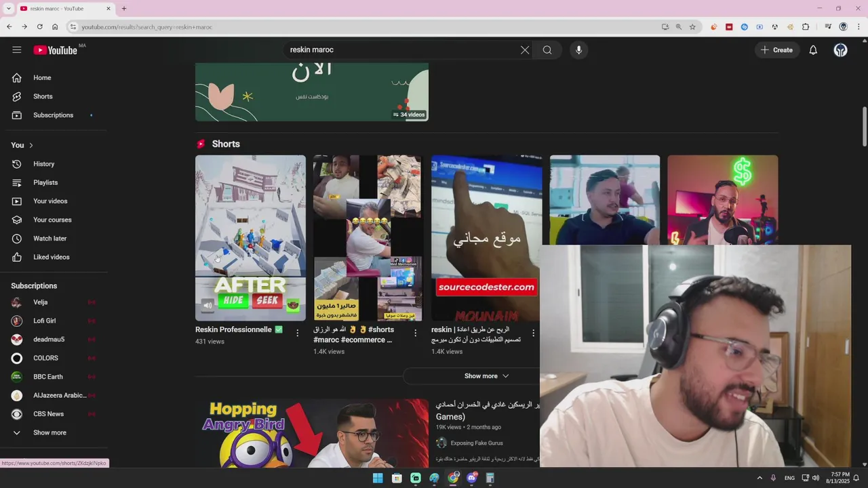868x488 pixels.
Task: Open Your videos in the sidebar
Action: pyautogui.click(x=54, y=201)
